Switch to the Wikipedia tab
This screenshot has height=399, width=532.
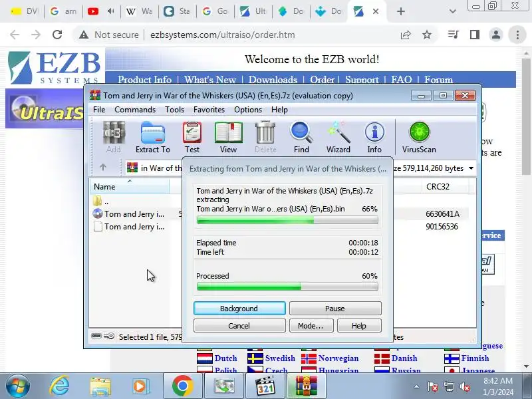click(139, 11)
